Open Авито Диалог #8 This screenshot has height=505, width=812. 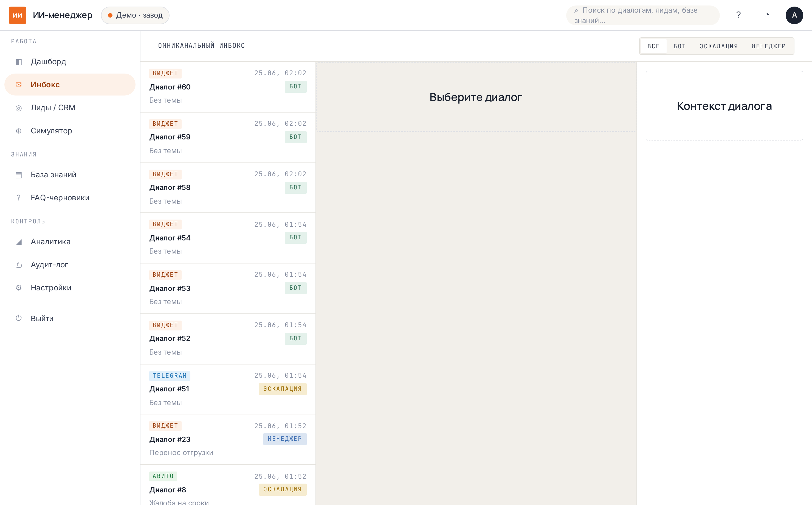(x=228, y=485)
